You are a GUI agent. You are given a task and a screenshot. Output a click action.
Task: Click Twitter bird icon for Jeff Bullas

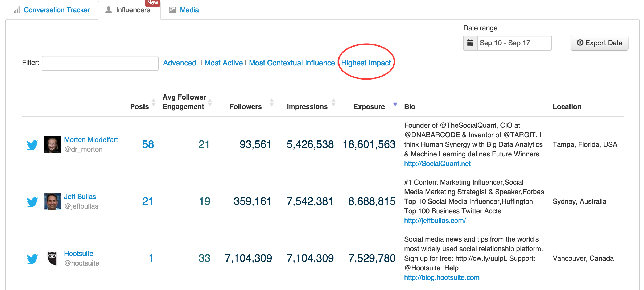pyautogui.click(x=32, y=202)
